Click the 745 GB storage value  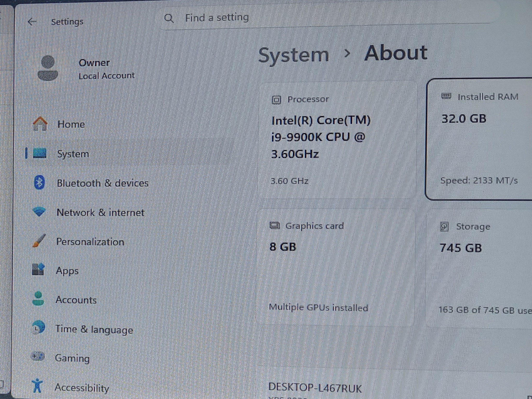tap(461, 248)
